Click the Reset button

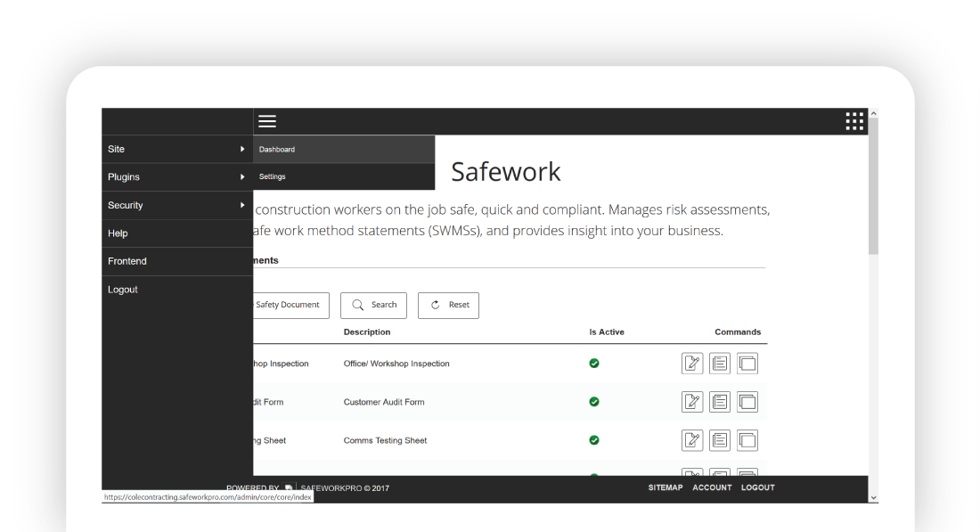point(448,305)
